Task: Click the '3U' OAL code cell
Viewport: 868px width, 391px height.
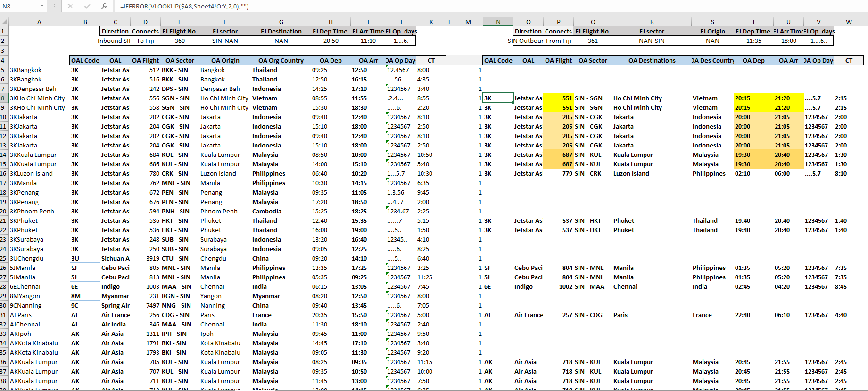Action: [85, 258]
